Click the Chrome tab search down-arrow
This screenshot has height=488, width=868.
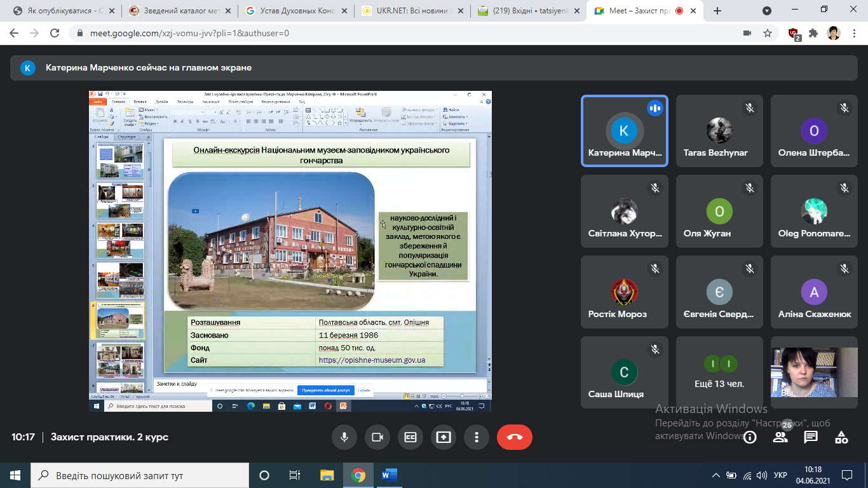[767, 11]
